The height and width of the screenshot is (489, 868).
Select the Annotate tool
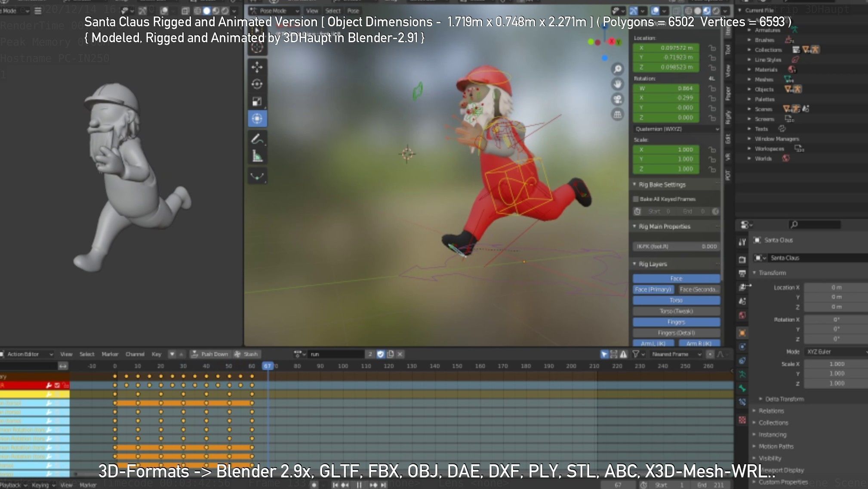pos(257,139)
